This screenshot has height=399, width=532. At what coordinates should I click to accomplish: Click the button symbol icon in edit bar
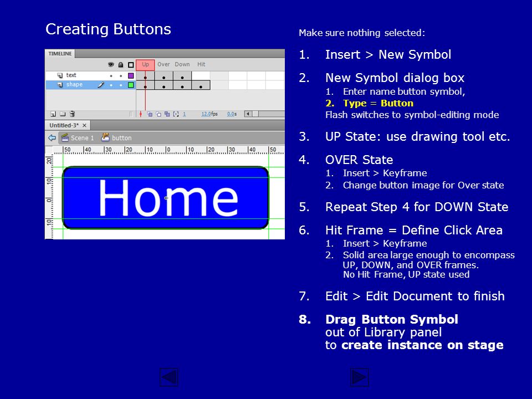click(x=105, y=137)
